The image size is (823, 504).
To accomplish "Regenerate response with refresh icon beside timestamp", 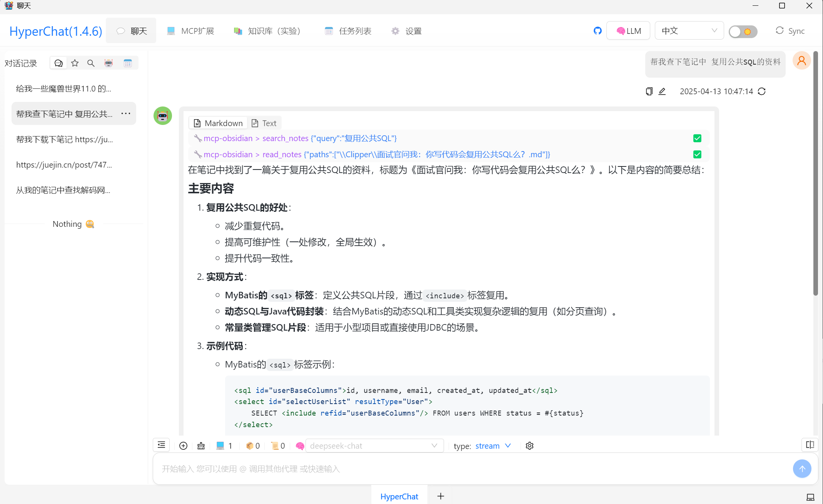I will click(762, 91).
